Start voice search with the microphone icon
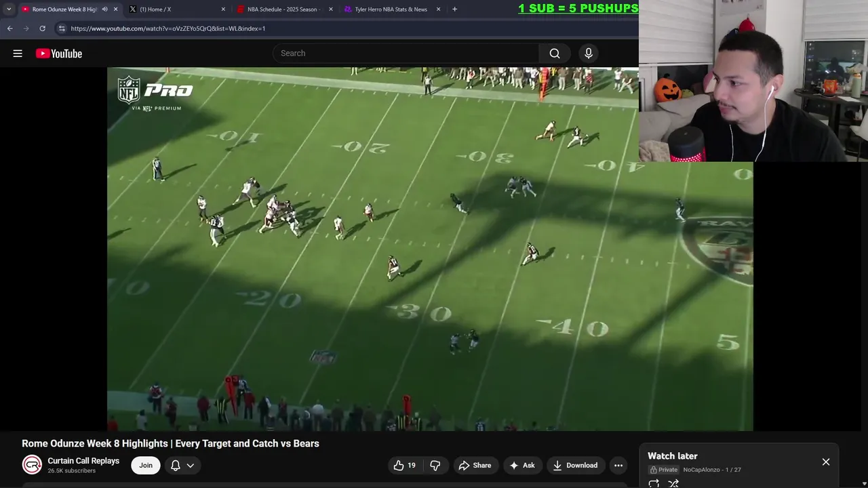 (589, 54)
